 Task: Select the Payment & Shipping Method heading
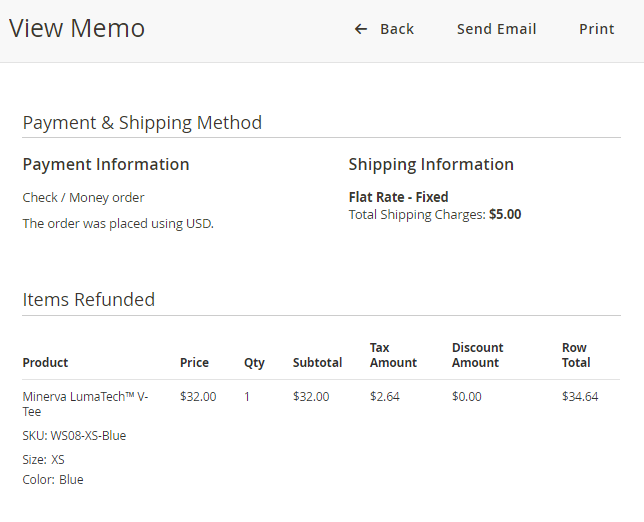142,123
